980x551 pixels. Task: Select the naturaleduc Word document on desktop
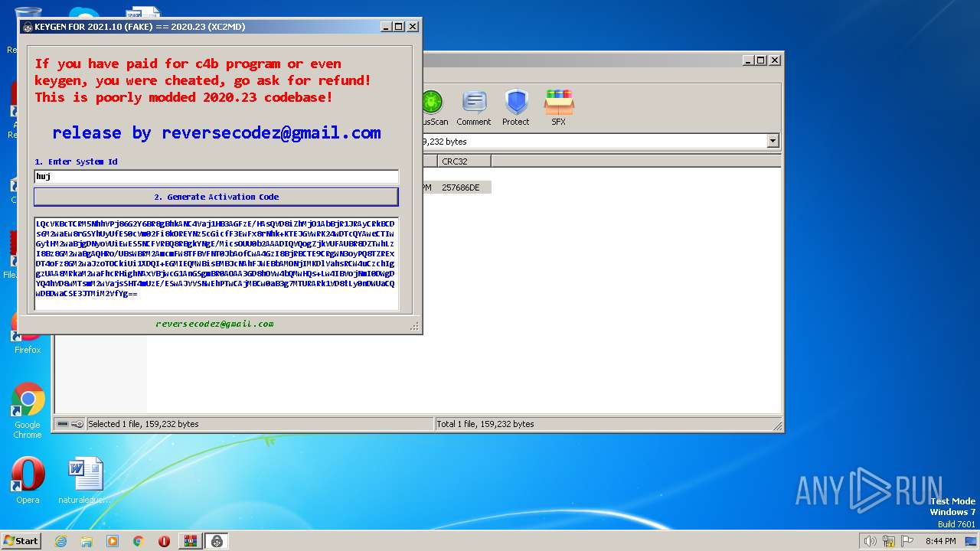click(85, 481)
